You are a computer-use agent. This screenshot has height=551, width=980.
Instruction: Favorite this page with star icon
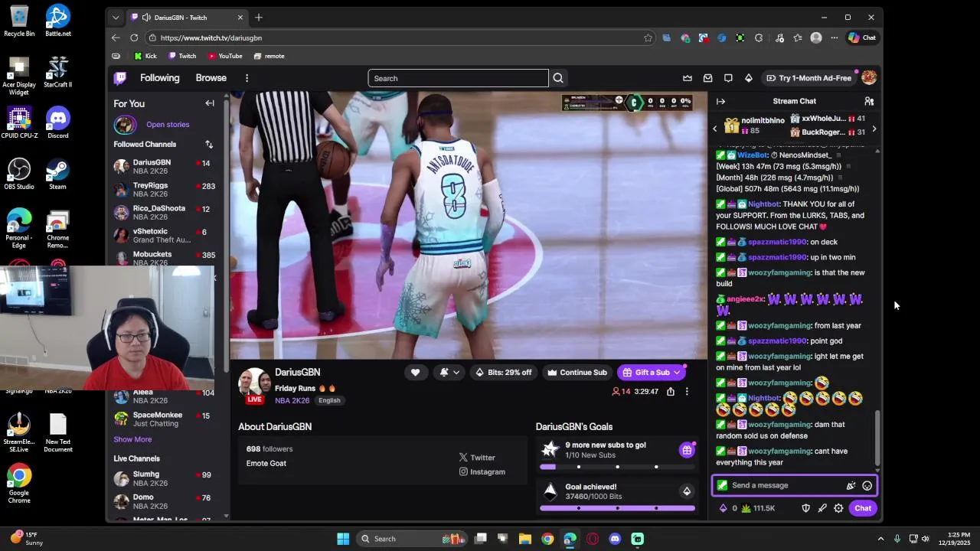coord(648,37)
